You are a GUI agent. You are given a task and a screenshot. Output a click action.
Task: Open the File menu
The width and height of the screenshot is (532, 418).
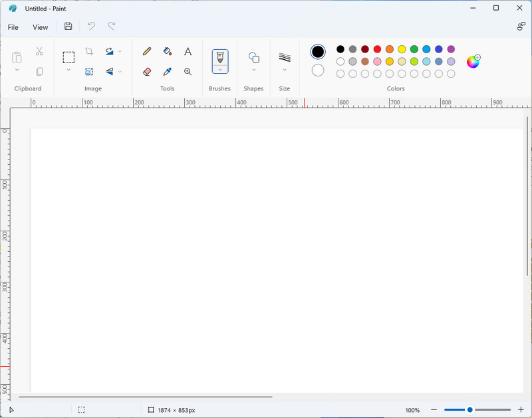[x=13, y=27]
